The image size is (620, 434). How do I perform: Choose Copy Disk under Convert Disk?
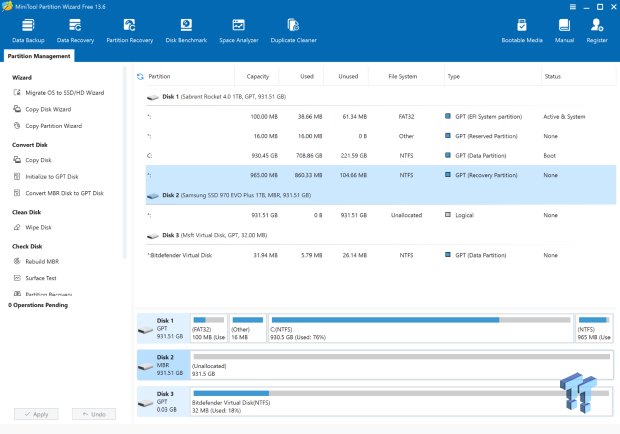point(32,160)
